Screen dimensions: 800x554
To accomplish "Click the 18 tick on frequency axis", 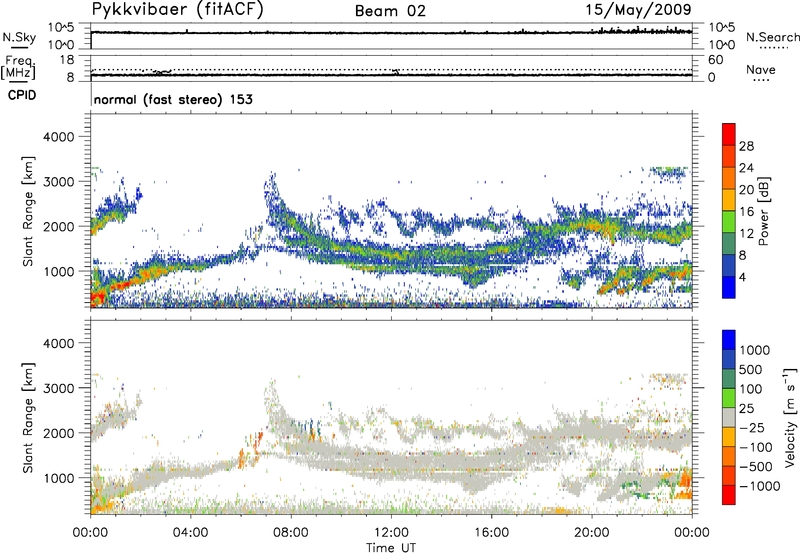I will point(67,60).
